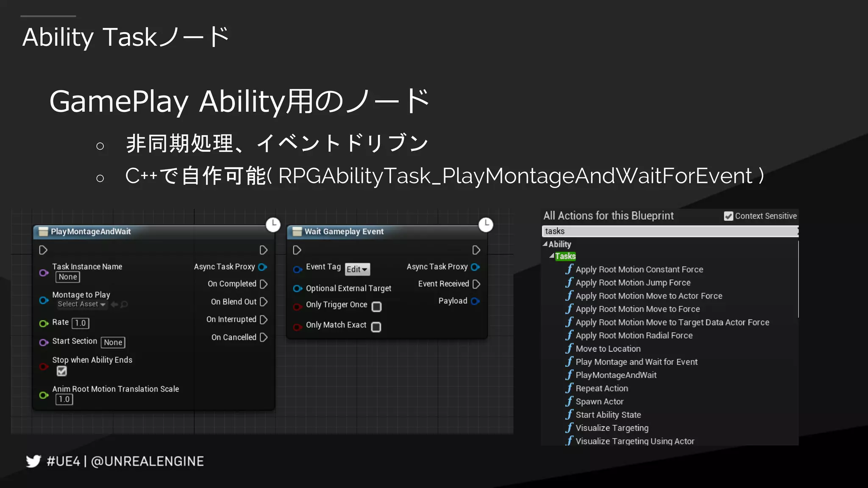The image size is (868, 488).
Task: Click the Rate input pin
Action: 44,323
